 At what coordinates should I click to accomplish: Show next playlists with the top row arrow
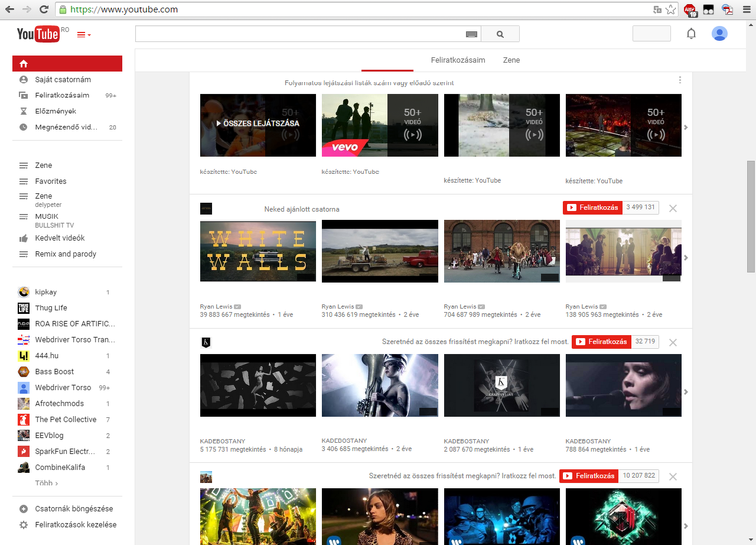click(686, 127)
